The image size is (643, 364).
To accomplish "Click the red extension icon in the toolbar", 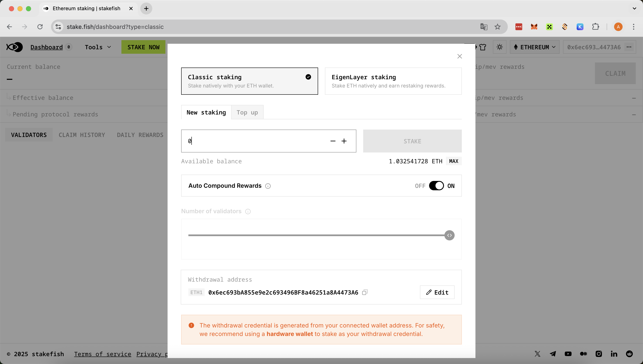I will (519, 27).
